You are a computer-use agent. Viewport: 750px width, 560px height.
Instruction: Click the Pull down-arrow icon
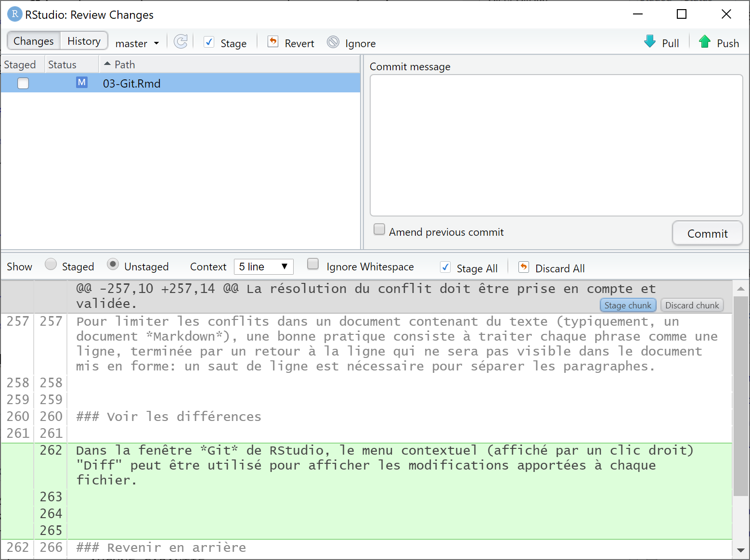(650, 41)
